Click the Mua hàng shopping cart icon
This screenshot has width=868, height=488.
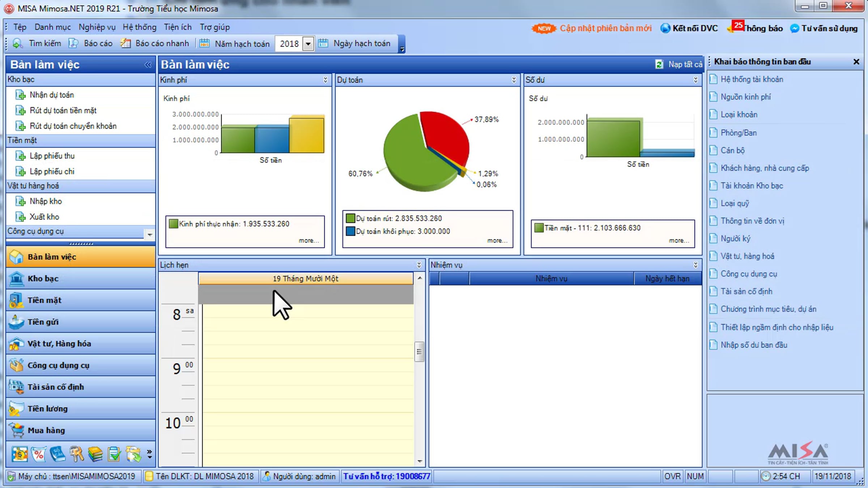[x=16, y=431]
